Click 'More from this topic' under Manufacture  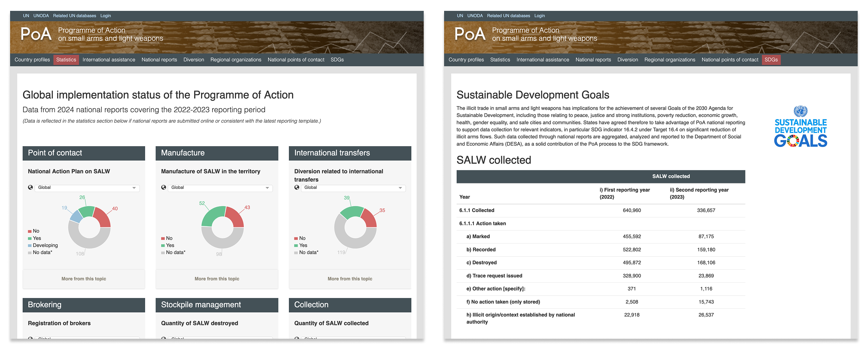[217, 279]
